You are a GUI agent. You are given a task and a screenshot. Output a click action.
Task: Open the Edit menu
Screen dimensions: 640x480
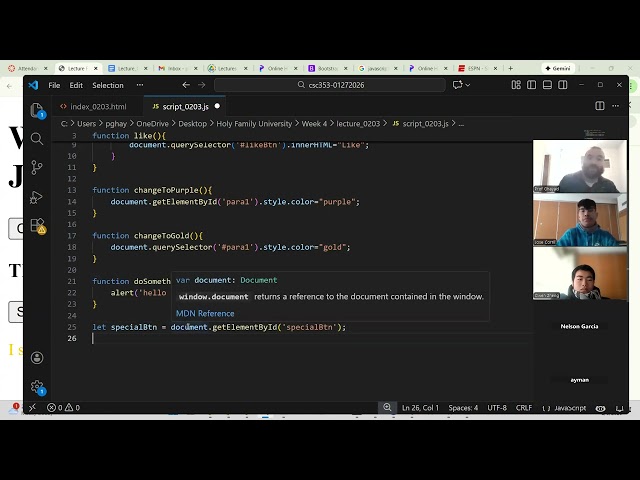coord(76,85)
